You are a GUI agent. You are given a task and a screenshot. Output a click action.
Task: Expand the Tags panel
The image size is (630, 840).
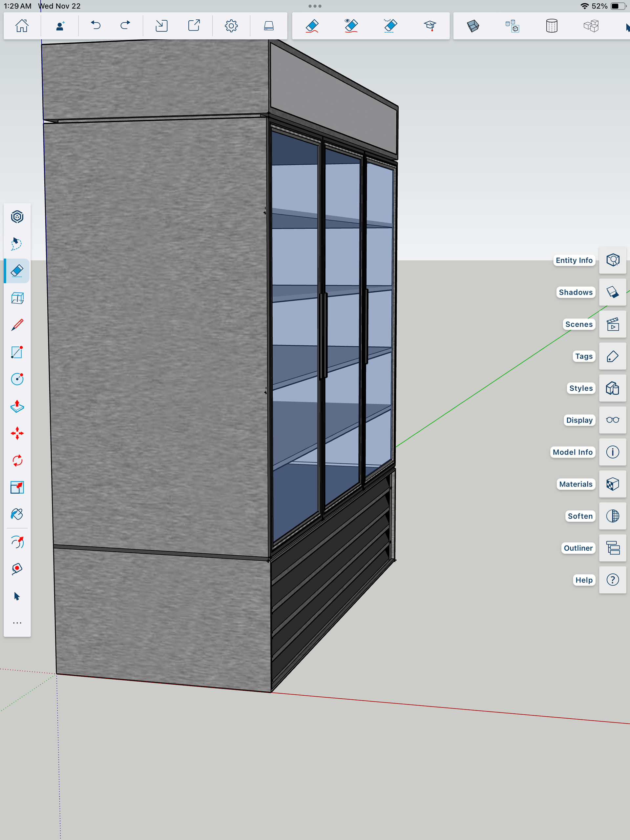613,356
